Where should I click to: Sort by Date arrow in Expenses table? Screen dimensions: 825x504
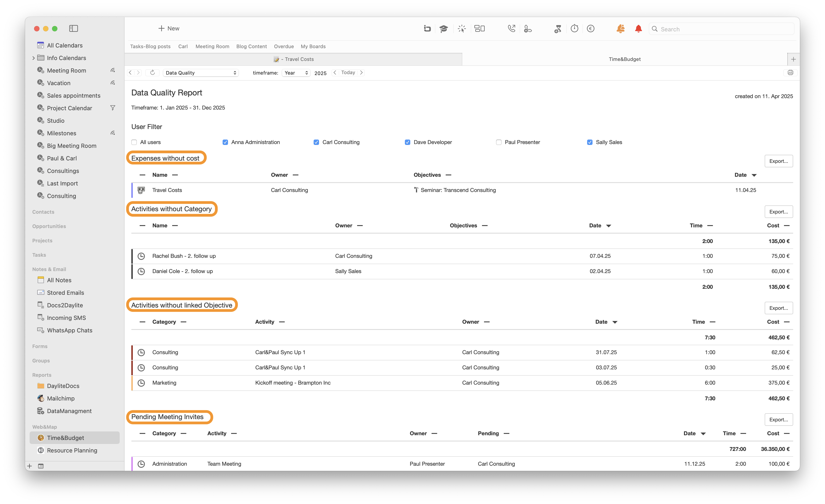754,175
